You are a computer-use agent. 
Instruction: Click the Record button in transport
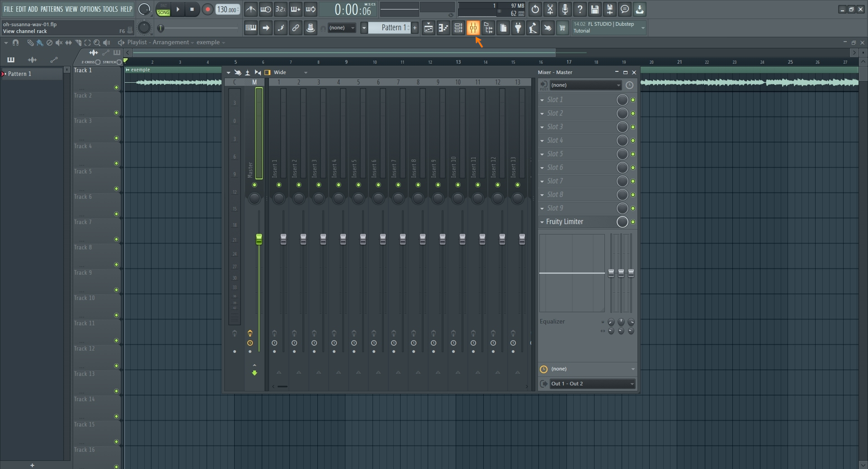click(x=208, y=9)
